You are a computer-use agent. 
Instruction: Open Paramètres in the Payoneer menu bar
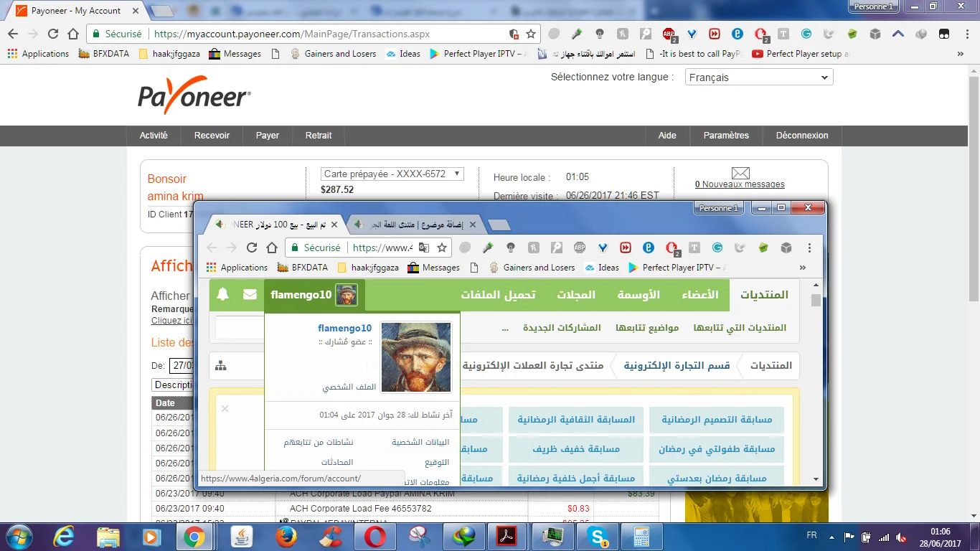click(x=726, y=136)
